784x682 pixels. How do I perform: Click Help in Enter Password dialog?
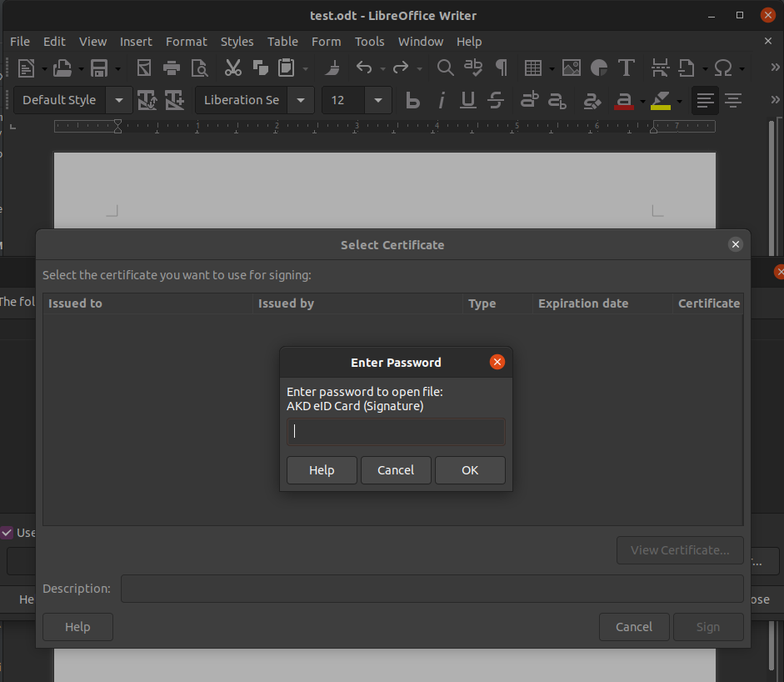click(x=322, y=470)
